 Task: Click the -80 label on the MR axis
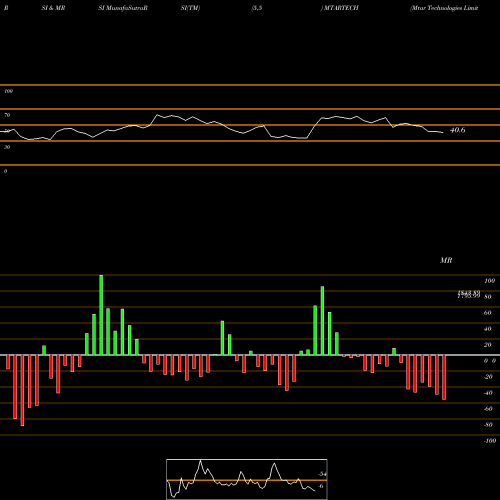click(x=488, y=425)
